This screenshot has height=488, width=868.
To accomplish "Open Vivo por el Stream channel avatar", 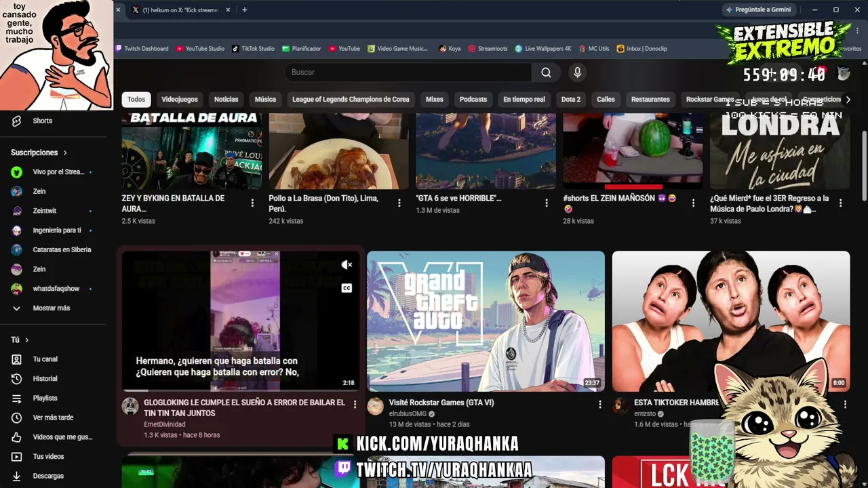I will (x=17, y=172).
